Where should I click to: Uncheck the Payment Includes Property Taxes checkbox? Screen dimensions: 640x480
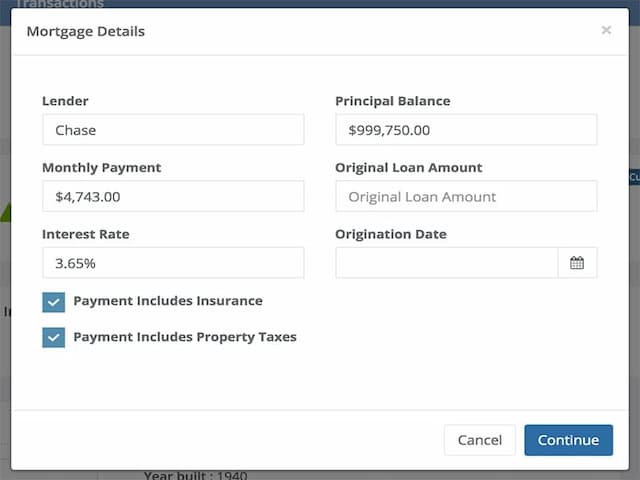click(x=54, y=338)
